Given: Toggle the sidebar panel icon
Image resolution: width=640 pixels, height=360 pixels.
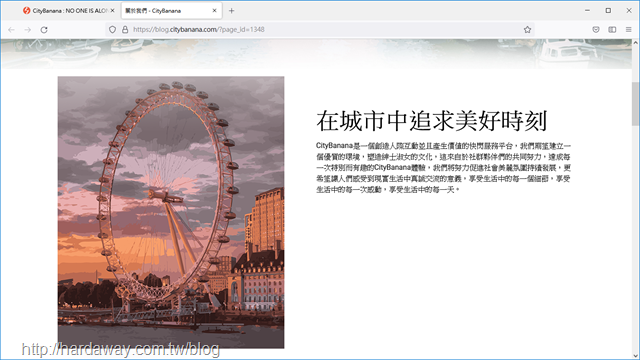Looking at the screenshot, I should 612,29.
